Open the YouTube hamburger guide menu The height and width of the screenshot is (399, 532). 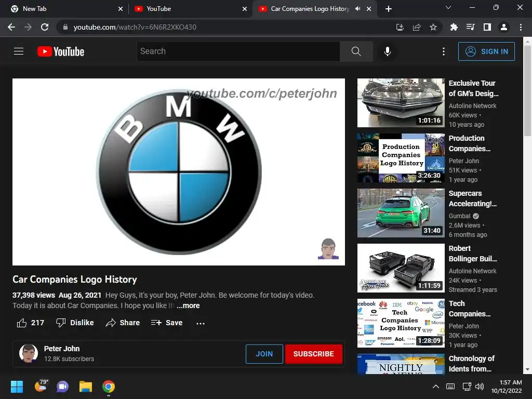(19, 51)
